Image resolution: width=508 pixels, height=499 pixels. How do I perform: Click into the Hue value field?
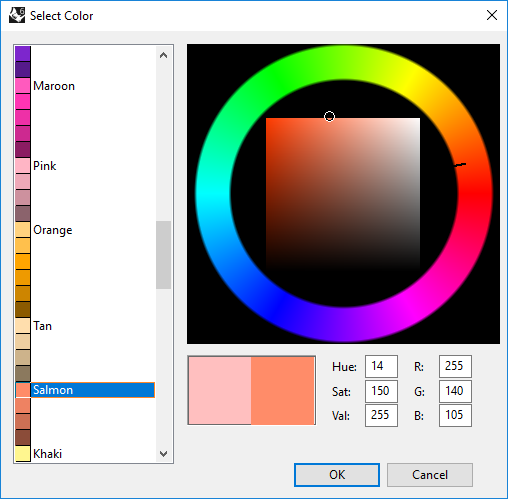click(x=381, y=366)
